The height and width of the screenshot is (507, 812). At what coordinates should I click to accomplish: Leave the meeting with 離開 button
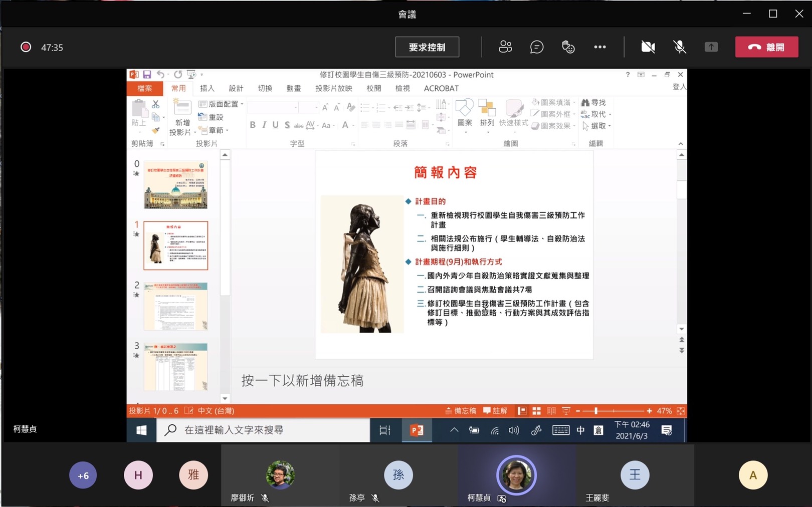[x=766, y=47]
